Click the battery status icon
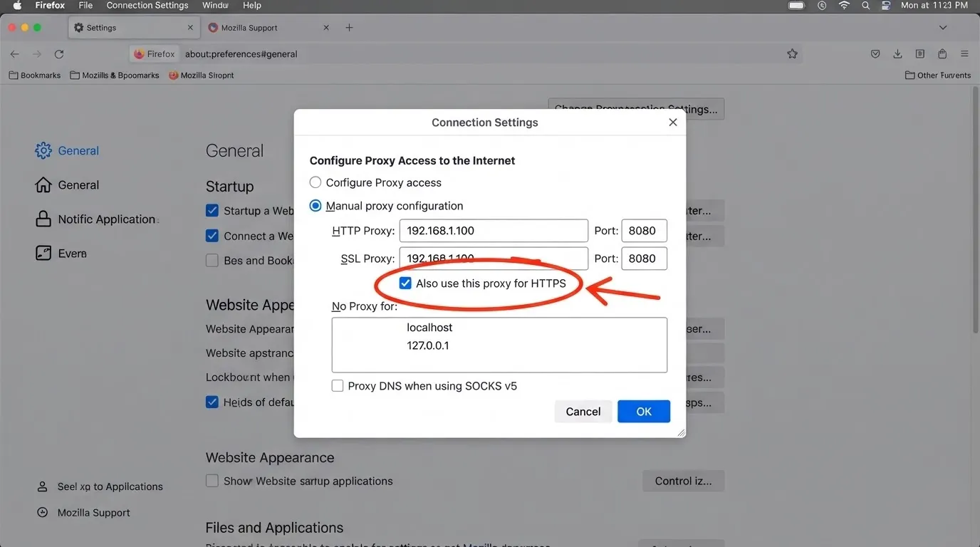The image size is (980, 547). click(x=796, y=6)
